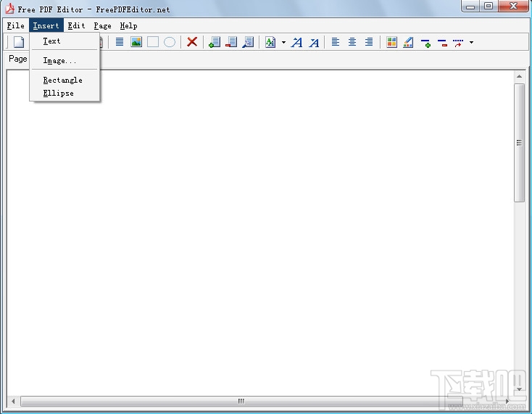Align text right with toolbar icon
Viewport: 532px width, 414px height.
click(x=369, y=42)
